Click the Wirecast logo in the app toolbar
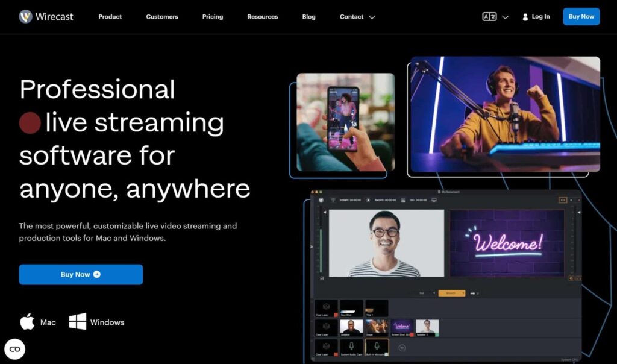The width and height of the screenshot is (617, 364). tap(321, 200)
